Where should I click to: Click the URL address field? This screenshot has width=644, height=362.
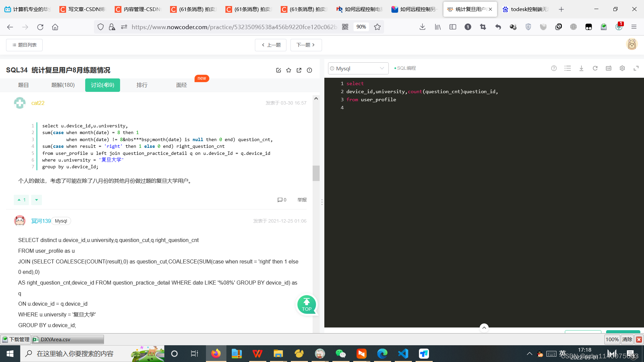click(234, 27)
